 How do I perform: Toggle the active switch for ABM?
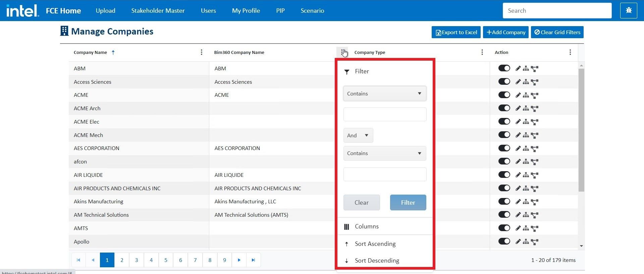504,68
